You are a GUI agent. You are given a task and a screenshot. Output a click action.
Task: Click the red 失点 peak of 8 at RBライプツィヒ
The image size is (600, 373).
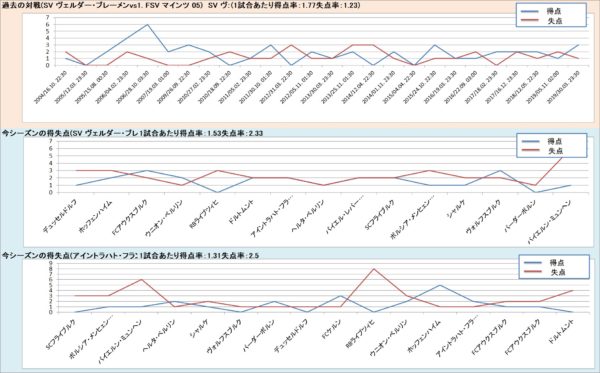tap(373, 269)
